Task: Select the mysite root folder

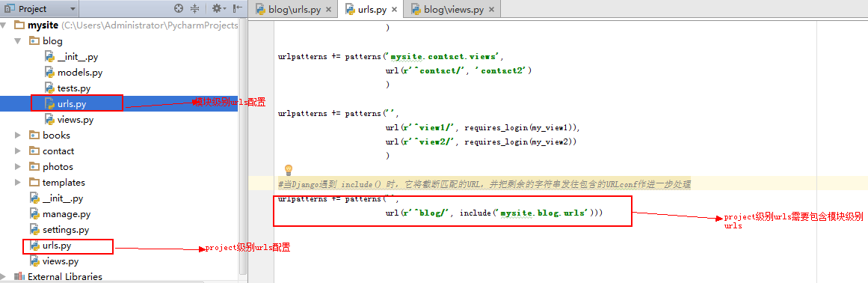Action: coord(43,25)
